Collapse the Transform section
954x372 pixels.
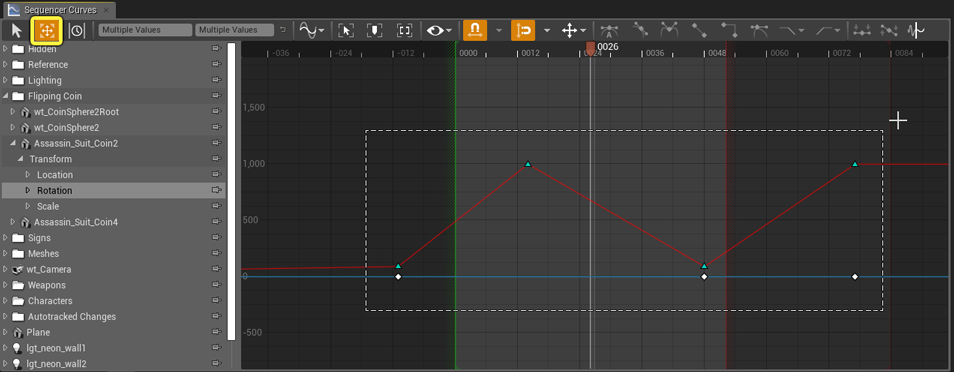(x=21, y=160)
